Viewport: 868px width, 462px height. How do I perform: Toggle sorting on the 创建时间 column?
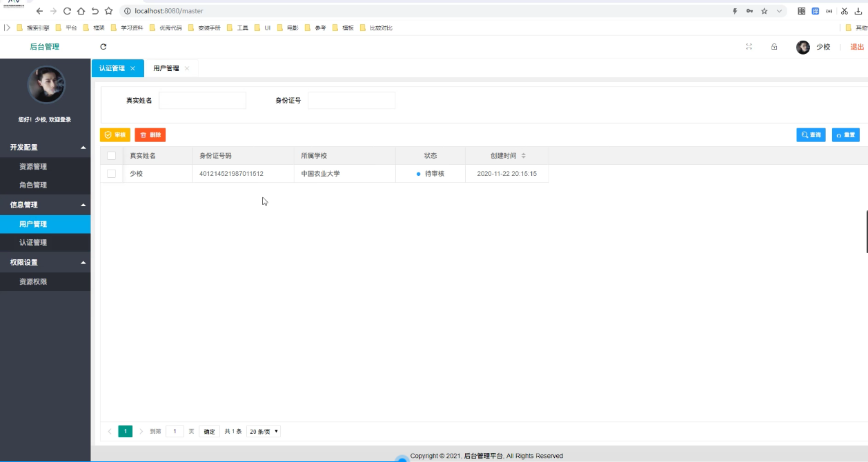(x=524, y=155)
